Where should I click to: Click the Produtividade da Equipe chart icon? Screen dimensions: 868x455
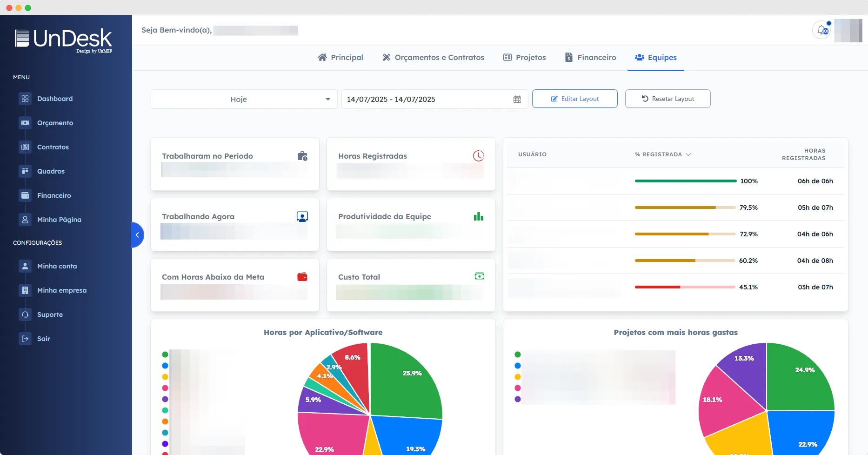(478, 216)
